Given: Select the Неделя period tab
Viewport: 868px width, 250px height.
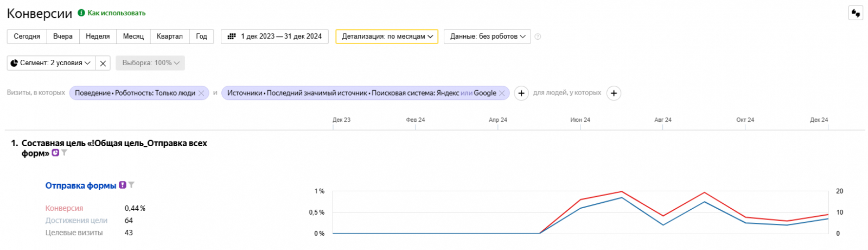Looking at the screenshot, I should click(x=98, y=36).
